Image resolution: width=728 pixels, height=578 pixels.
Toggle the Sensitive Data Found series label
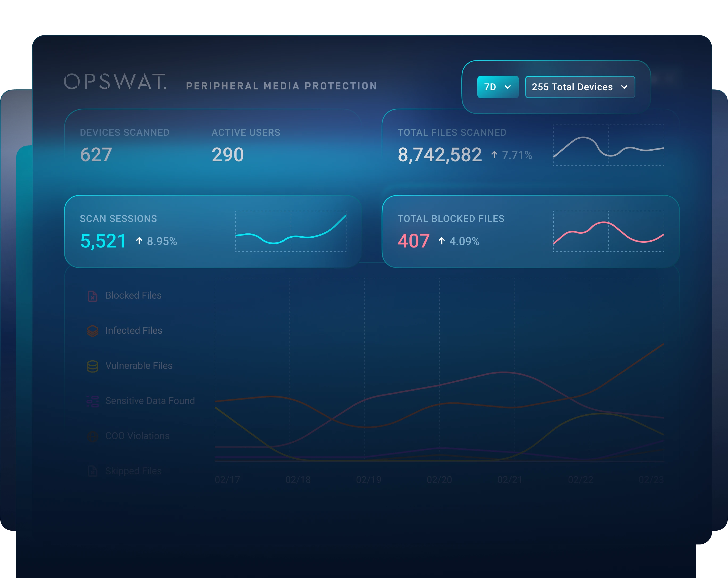pyautogui.click(x=150, y=401)
